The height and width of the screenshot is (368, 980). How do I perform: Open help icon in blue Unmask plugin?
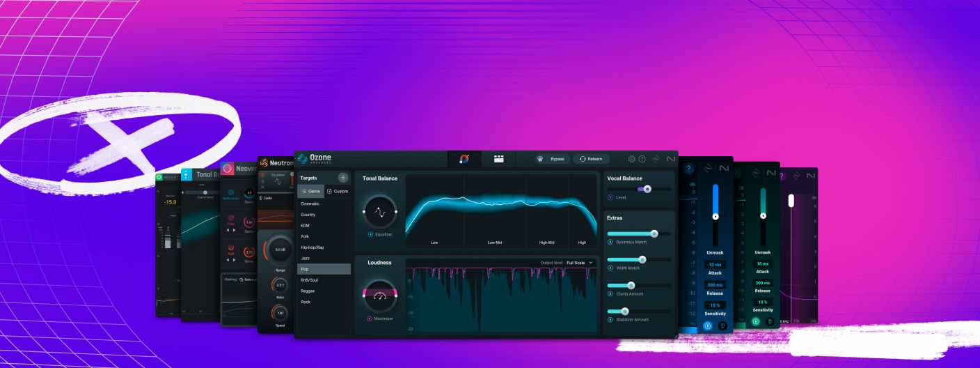click(x=689, y=169)
